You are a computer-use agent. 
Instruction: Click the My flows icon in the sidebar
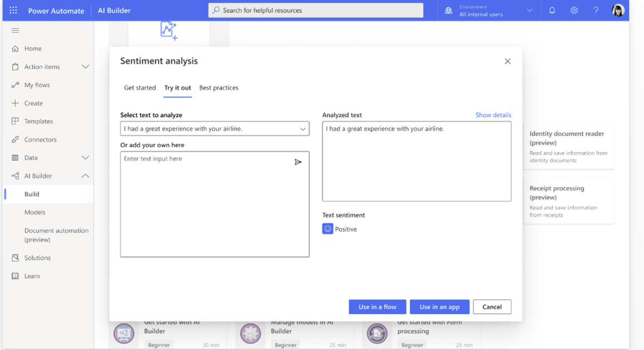[15, 85]
